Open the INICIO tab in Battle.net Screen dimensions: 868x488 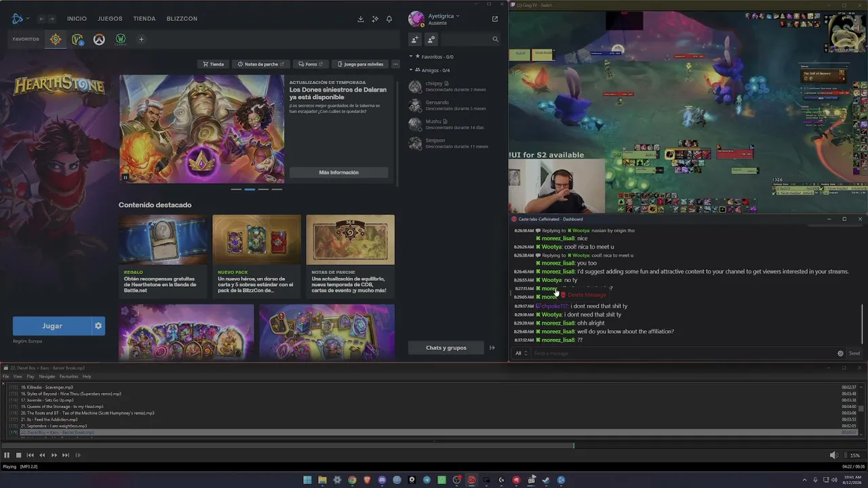[x=77, y=19]
